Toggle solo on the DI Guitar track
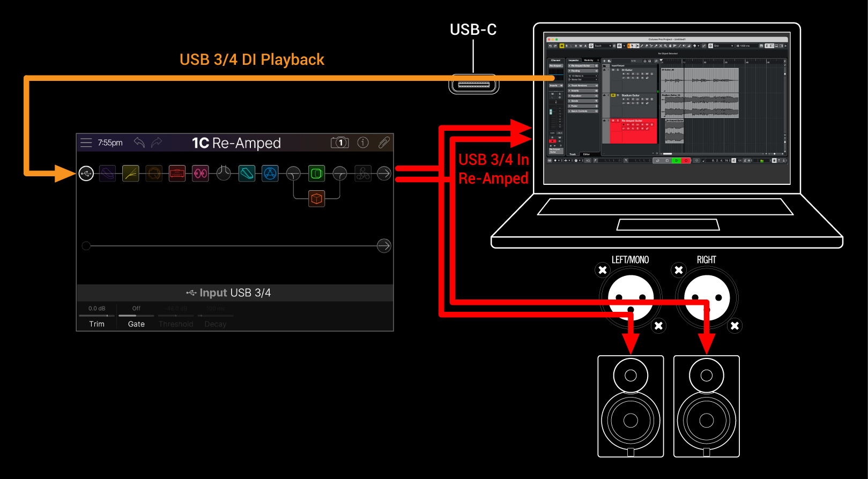Image resolution: width=868 pixels, height=479 pixels. tap(618, 70)
